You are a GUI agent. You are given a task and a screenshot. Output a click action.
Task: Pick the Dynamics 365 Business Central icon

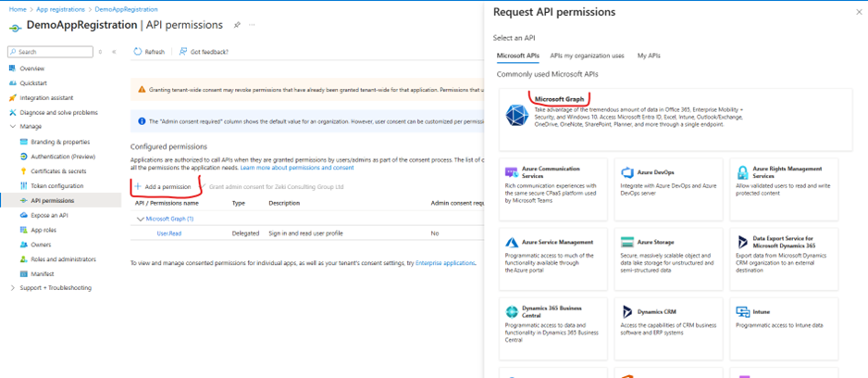pos(512,311)
